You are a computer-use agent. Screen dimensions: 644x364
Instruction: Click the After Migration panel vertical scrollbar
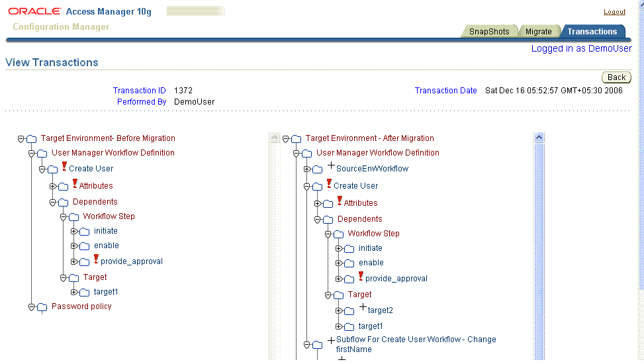pyautogui.click(x=539, y=251)
